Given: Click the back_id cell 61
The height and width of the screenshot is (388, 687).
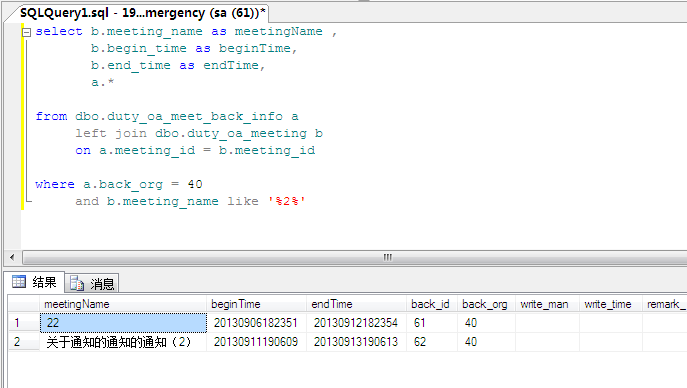Looking at the screenshot, I should click(432, 323).
